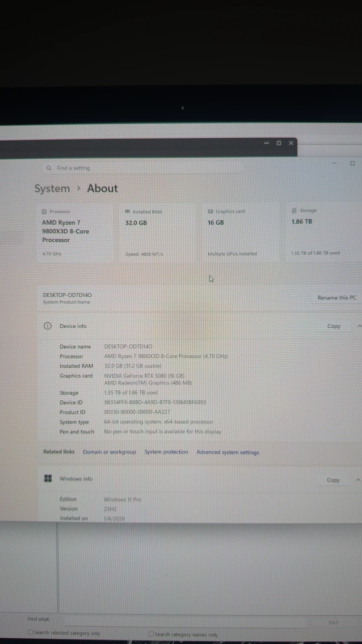Select the 32.0 GB (31.2 GB usable) text

(133, 366)
